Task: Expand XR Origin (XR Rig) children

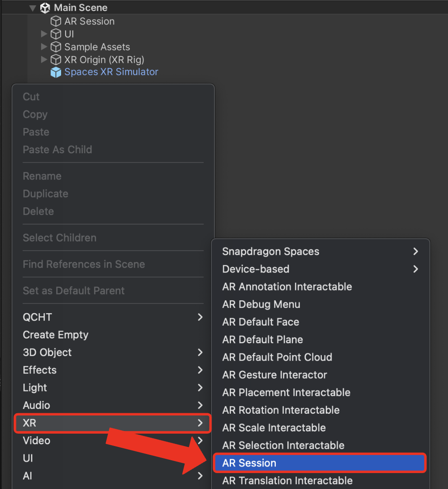Action: [44, 59]
